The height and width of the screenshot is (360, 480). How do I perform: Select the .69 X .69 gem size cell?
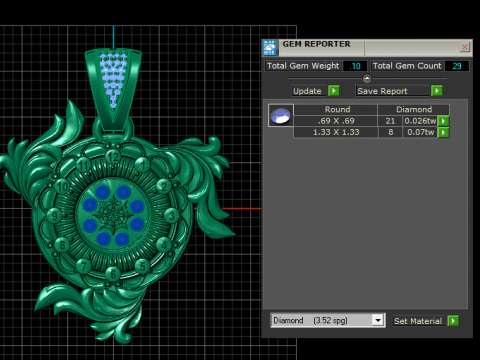coord(336,121)
